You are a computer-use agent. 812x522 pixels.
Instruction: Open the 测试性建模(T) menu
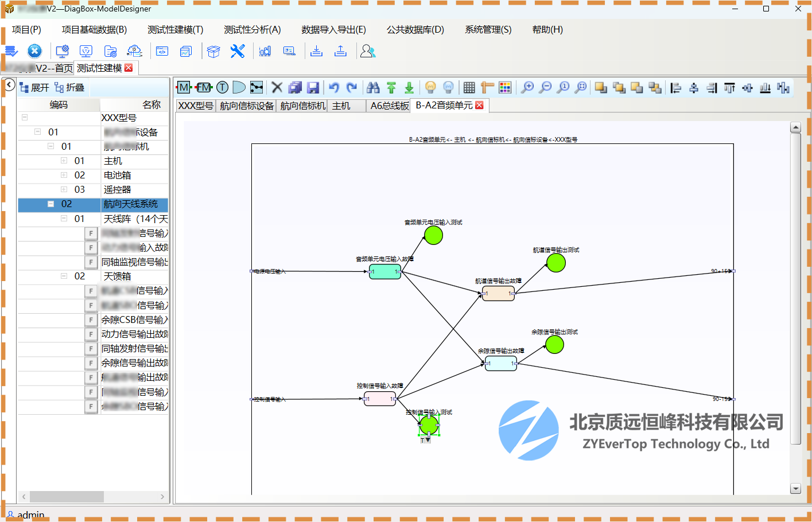tap(175, 29)
